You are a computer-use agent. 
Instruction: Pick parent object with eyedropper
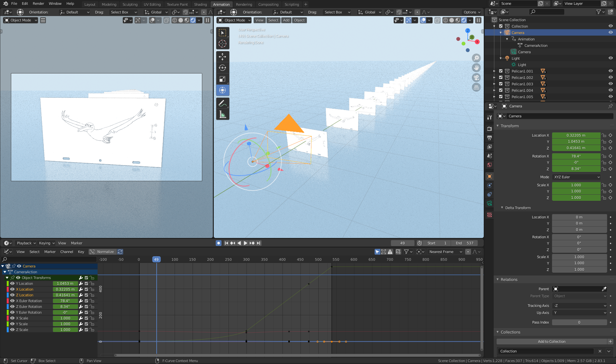click(604, 289)
